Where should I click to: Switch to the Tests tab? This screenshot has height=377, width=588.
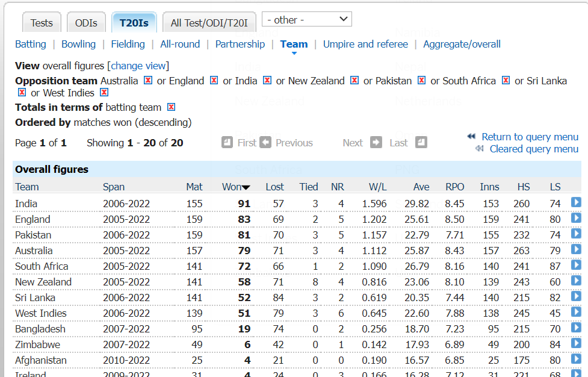coord(42,23)
